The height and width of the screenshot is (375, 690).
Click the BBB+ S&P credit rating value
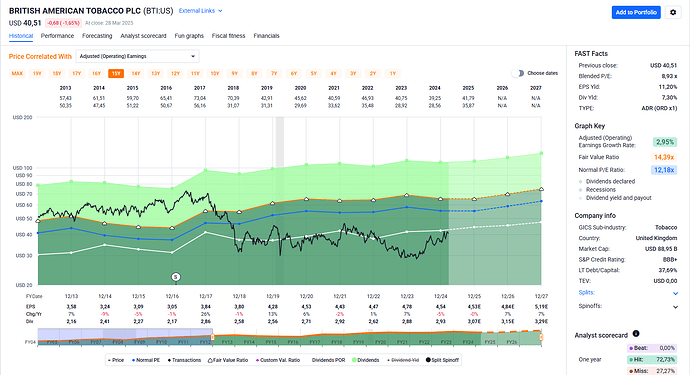pyautogui.click(x=670, y=260)
